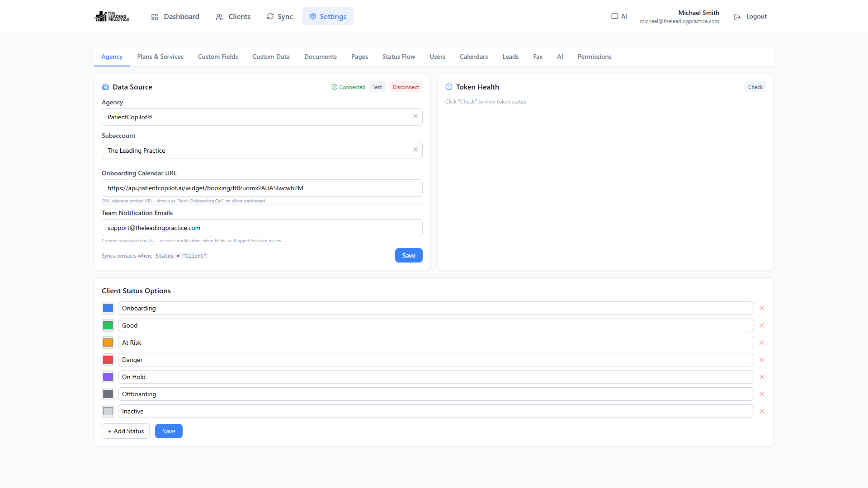Open the Subaccount dropdown

pyautogui.click(x=262, y=150)
